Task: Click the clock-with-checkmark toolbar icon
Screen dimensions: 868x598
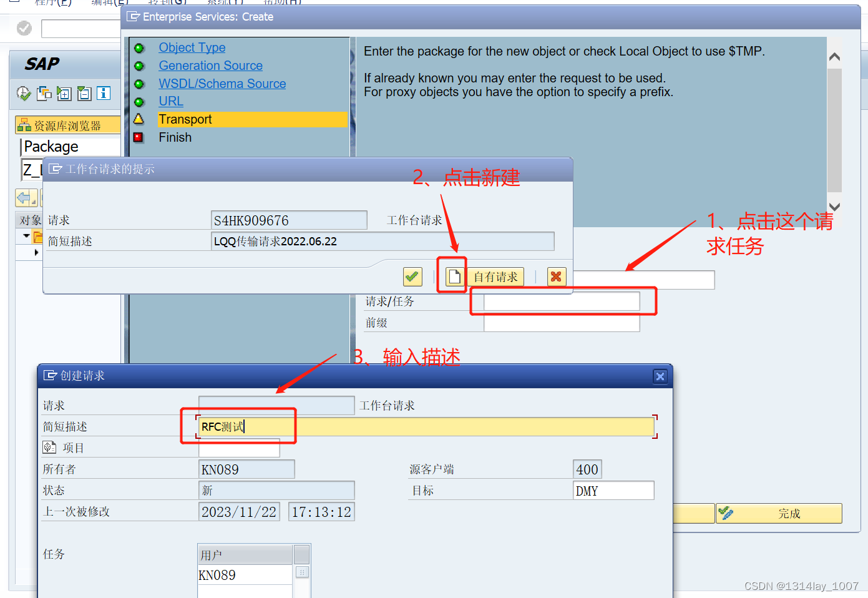Action: click(x=24, y=94)
